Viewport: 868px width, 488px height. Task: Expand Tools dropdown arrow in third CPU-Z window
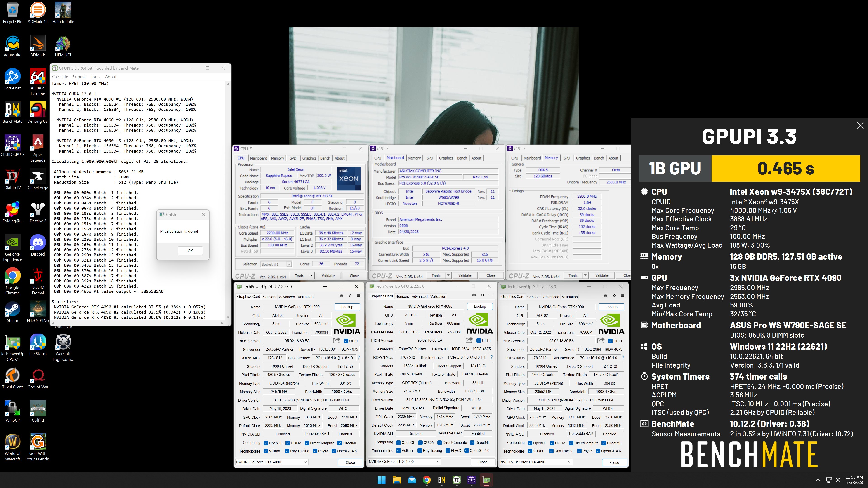(x=585, y=275)
